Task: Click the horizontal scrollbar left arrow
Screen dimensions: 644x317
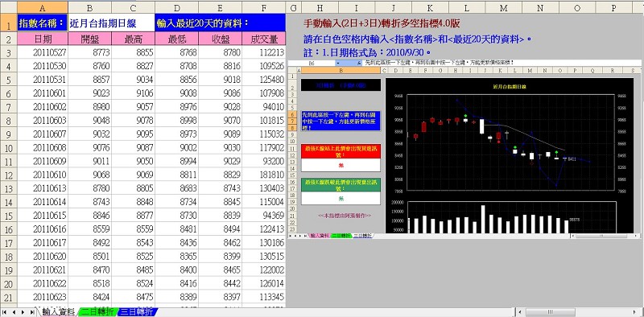Action: 520,312
